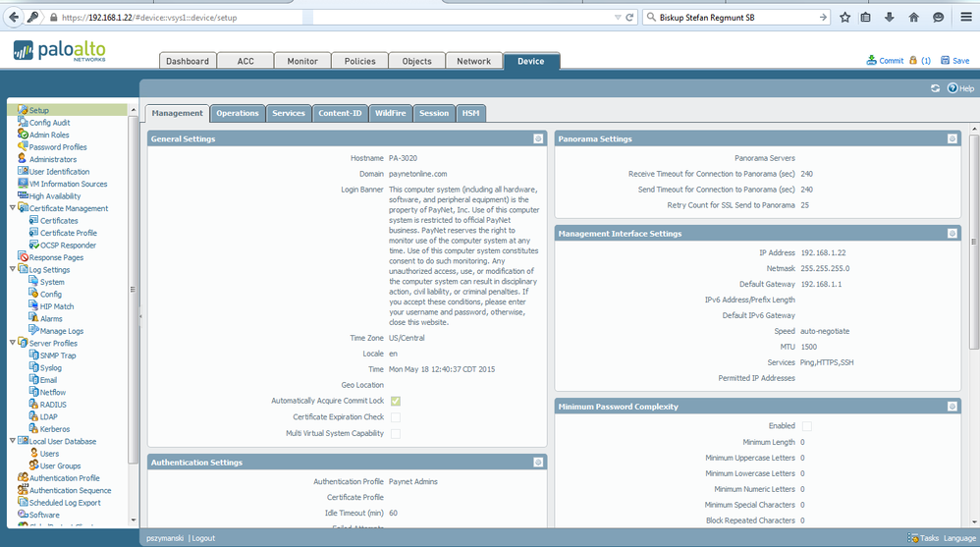Viewport: 980px width, 547px height.
Task: Open settings gear for Management Interface Settings
Action: [952, 233]
